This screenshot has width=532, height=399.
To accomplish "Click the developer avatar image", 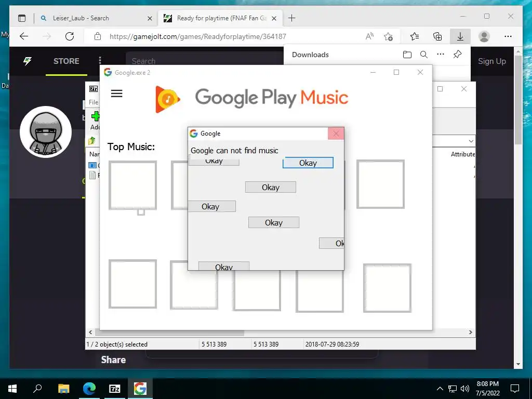I will pyautogui.click(x=46, y=131).
